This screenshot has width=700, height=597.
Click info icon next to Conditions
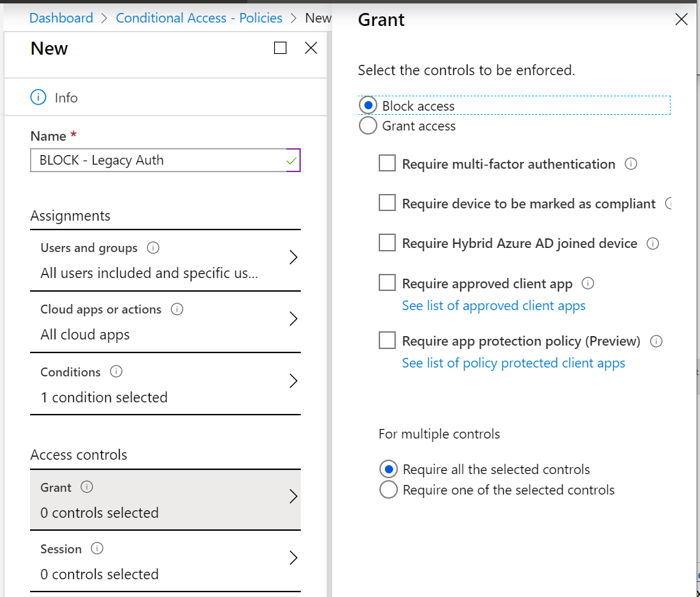pyautogui.click(x=116, y=371)
